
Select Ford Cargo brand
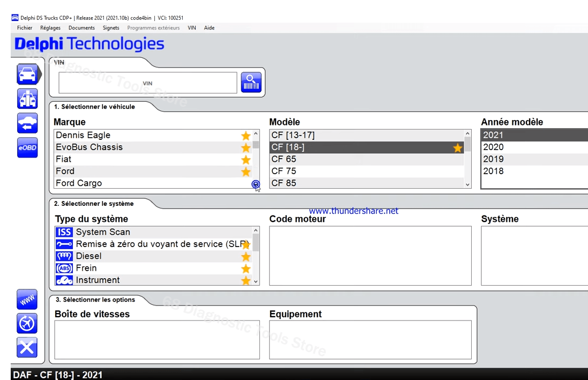coord(153,183)
